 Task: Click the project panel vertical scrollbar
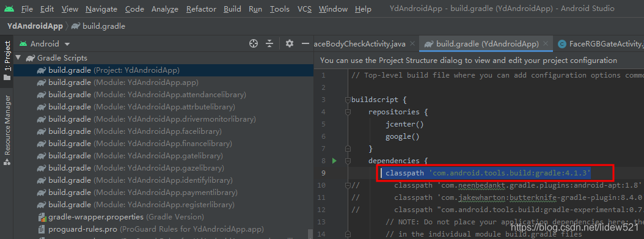tap(310, 233)
